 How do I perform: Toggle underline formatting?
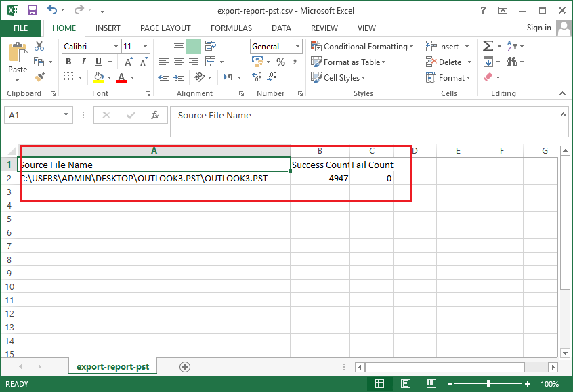98,62
